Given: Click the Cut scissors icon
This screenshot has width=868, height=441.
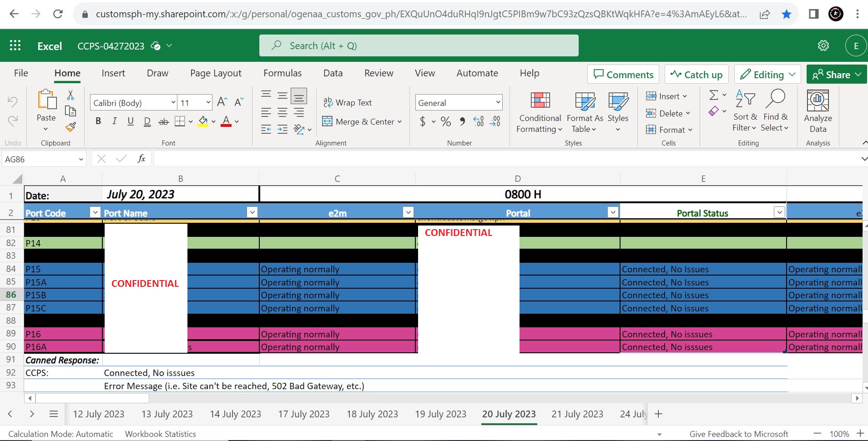Looking at the screenshot, I should (x=71, y=95).
